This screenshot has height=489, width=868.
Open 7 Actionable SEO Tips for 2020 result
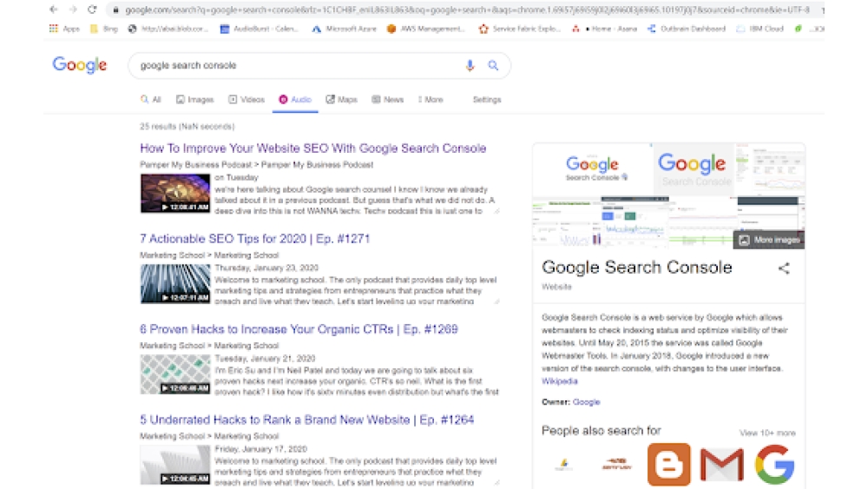pyautogui.click(x=254, y=239)
